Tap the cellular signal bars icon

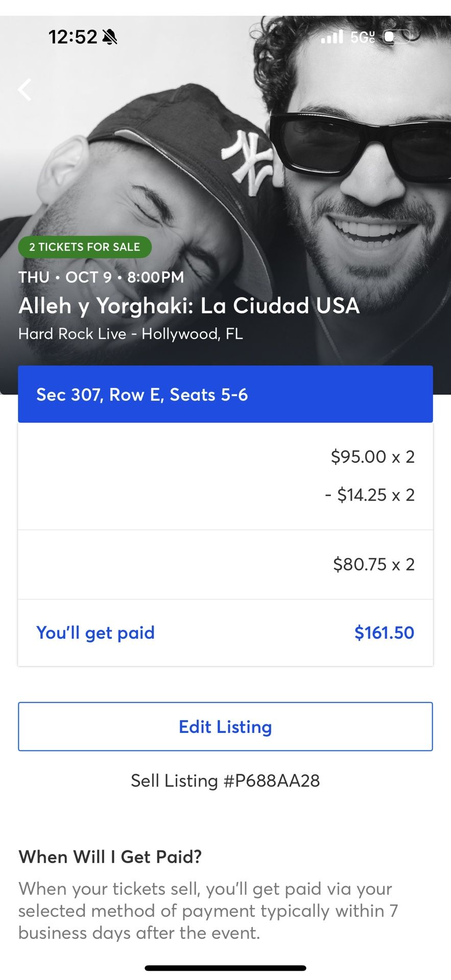coord(332,37)
